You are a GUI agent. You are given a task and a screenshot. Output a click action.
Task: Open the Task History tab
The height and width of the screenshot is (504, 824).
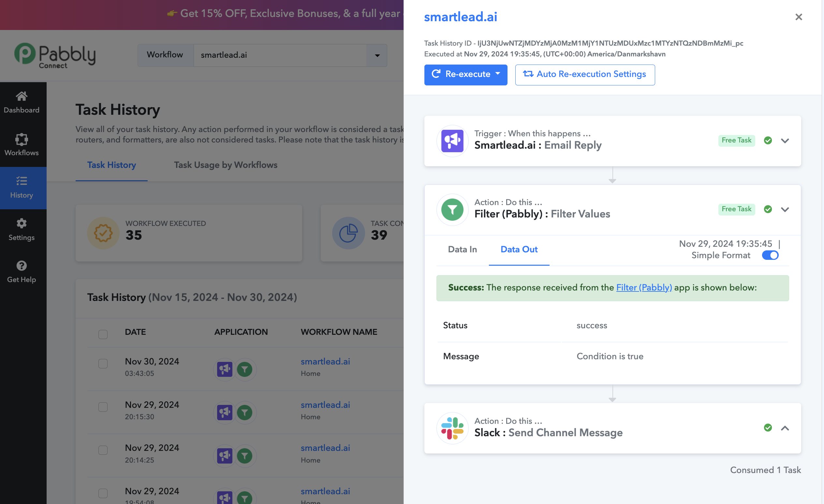pos(111,165)
